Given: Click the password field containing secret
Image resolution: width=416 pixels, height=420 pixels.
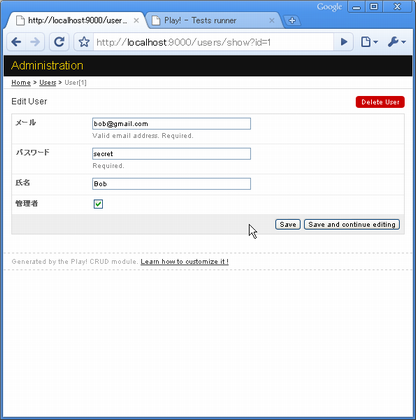Looking at the screenshot, I should click(x=171, y=154).
